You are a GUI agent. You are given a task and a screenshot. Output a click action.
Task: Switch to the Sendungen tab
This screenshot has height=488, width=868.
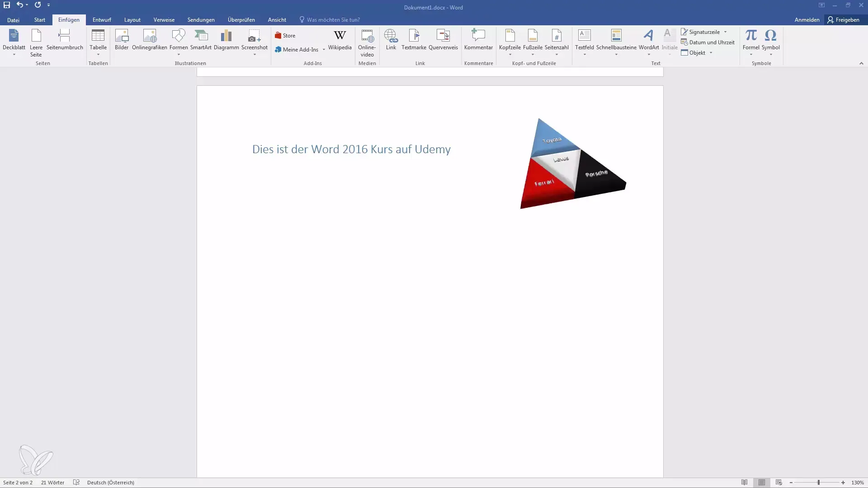pyautogui.click(x=201, y=20)
